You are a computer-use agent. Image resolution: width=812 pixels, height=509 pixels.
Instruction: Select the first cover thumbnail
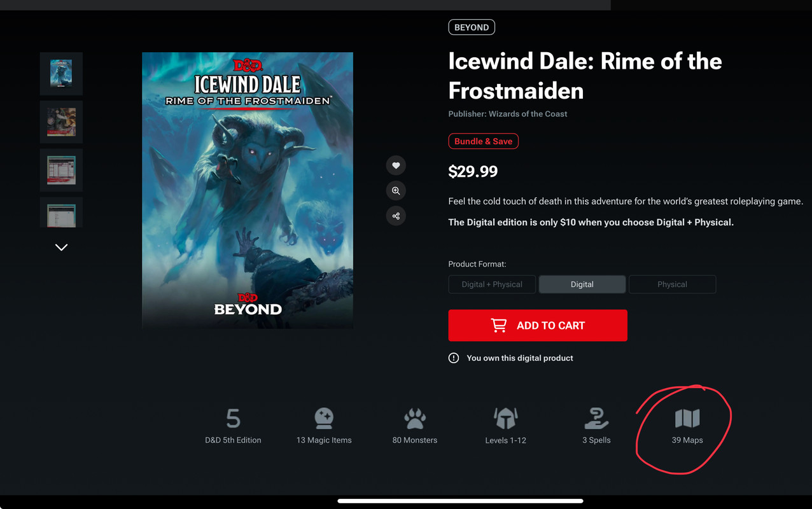(x=61, y=74)
